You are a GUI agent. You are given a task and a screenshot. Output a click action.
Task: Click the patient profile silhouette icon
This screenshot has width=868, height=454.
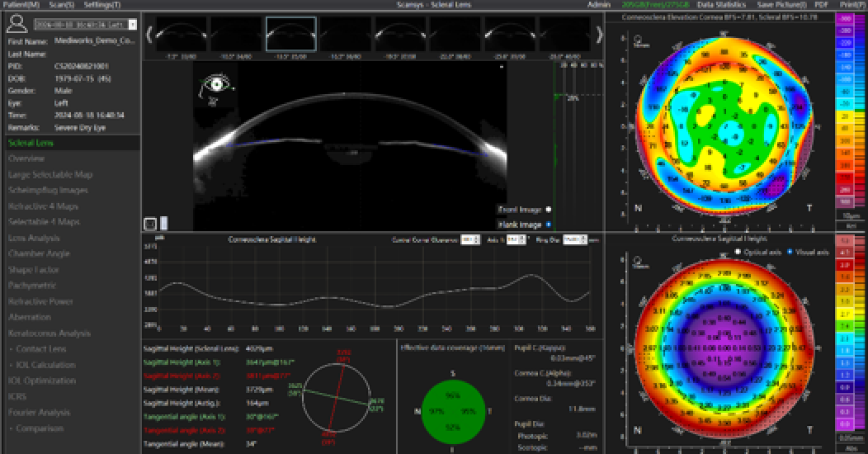coord(17,26)
